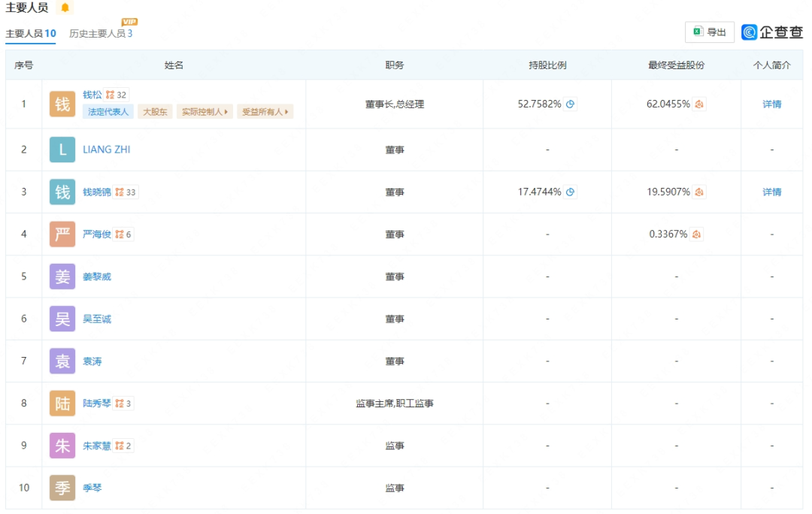Click pie chart icon next to 52.7582%

[x=571, y=104]
